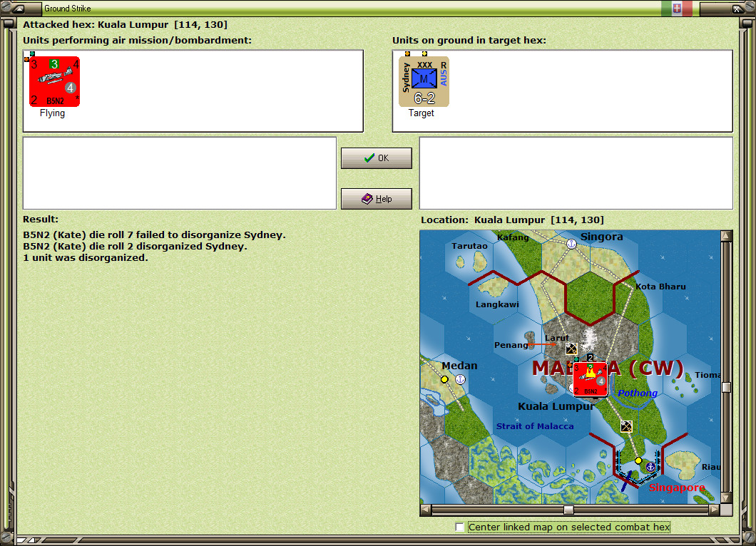Open the Help button
The width and height of the screenshot is (756, 546).
click(376, 199)
